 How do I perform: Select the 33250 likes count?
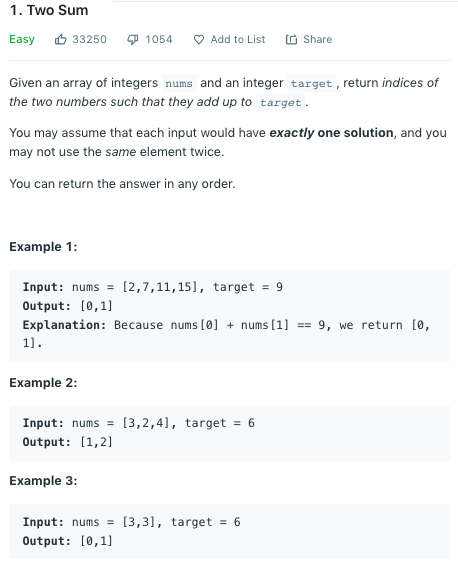click(x=90, y=39)
